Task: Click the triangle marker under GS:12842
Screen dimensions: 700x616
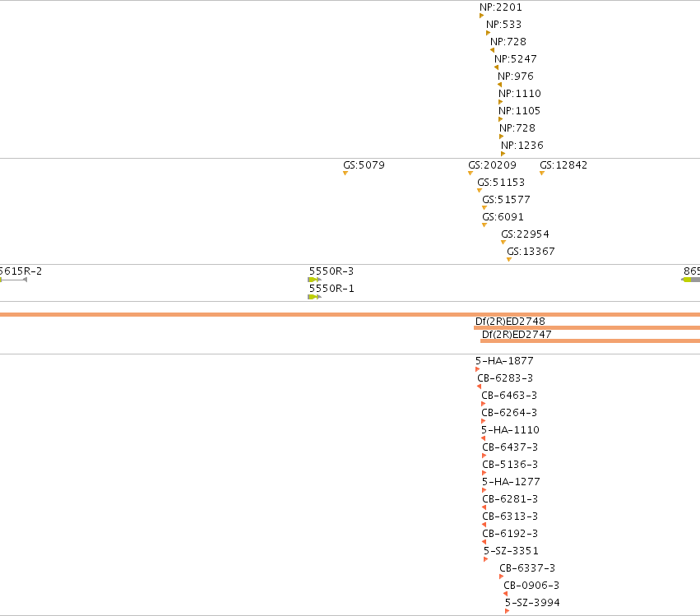Action: pyautogui.click(x=542, y=174)
